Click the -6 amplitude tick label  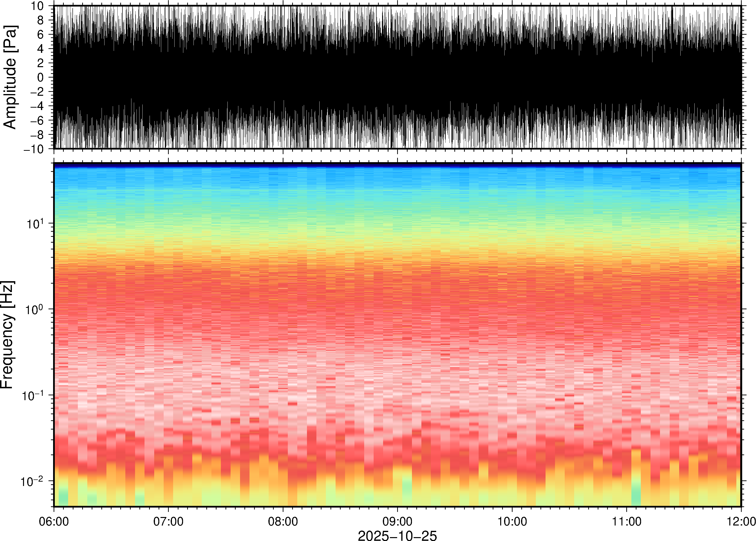[37, 121]
